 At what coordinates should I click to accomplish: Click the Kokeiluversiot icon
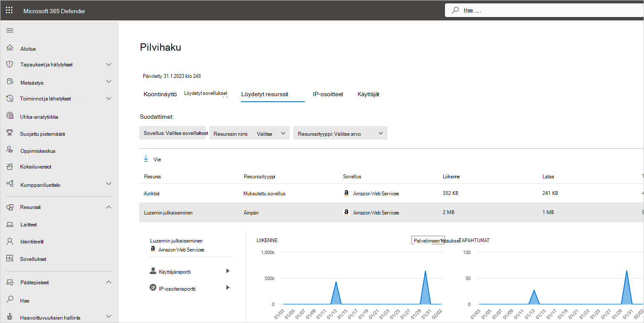pyautogui.click(x=10, y=166)
